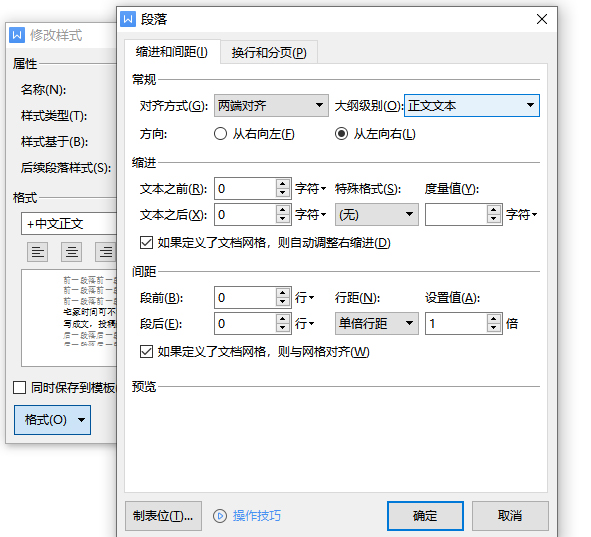The height and width of the screenshot is (537, 591).
Task: Open the 制表位 settings button
Action: click(163, 516)
